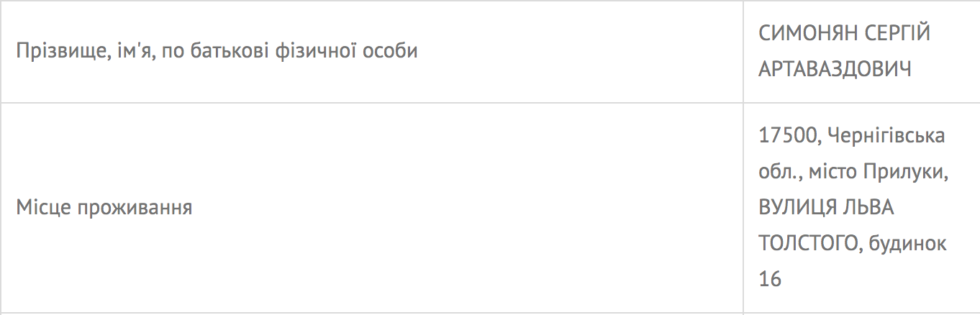This screenshot has width=980, height=315.
Task: Click the word "будинок" in the address
Action: [907, 243]
